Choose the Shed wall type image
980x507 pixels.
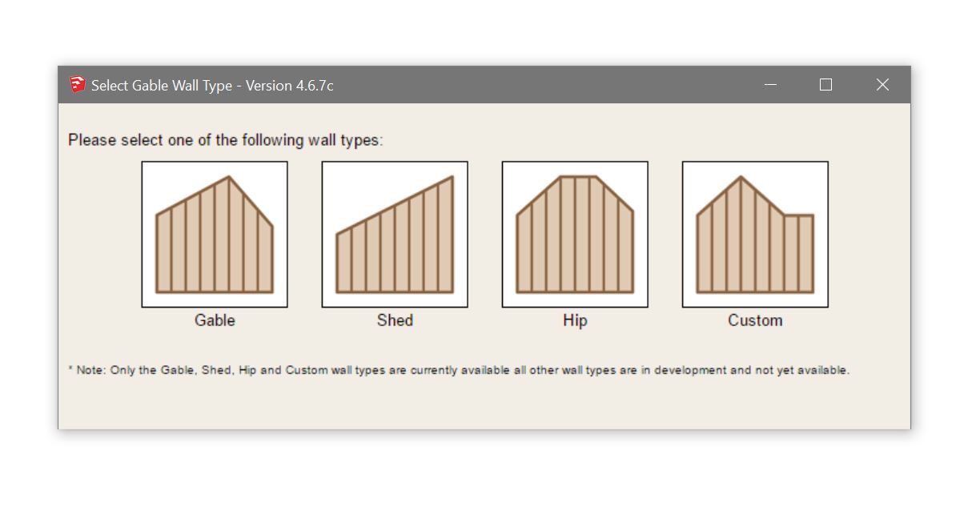pyautogui.click(x=395, y=235)
